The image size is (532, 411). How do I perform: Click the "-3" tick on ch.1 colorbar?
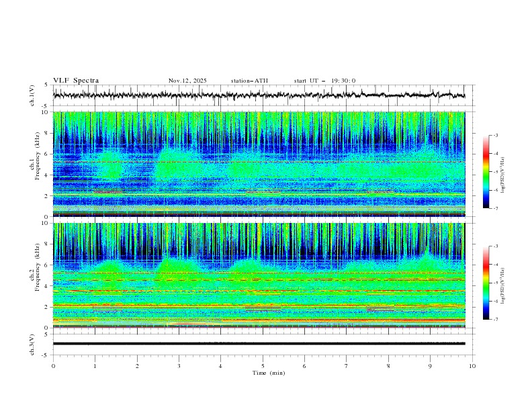click(495, 135)
